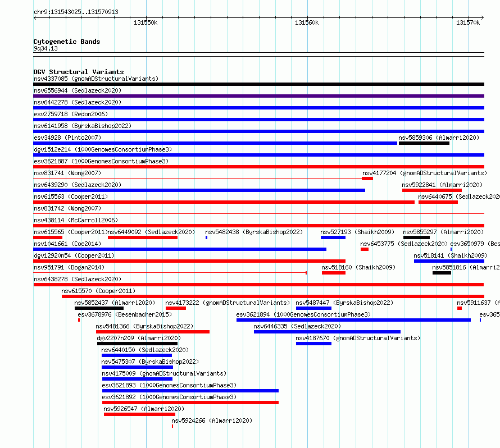Click the 131560k ruler position label

307,22
